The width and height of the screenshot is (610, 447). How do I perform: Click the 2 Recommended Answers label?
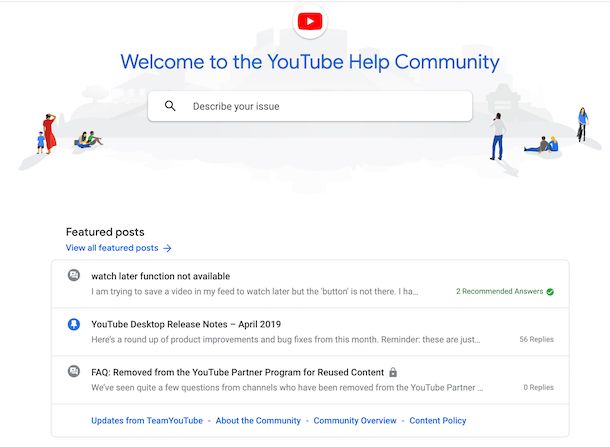click(x=500, y=291)
